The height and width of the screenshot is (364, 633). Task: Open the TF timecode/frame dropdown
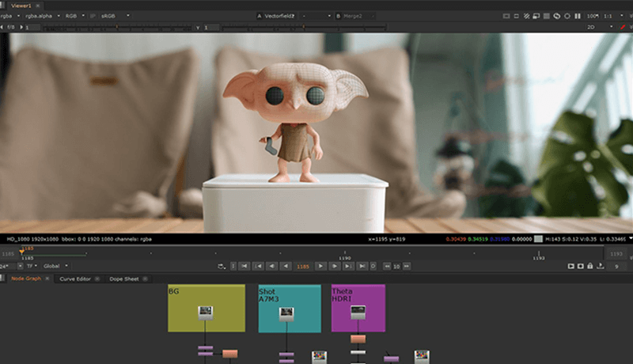pos(32,266)
